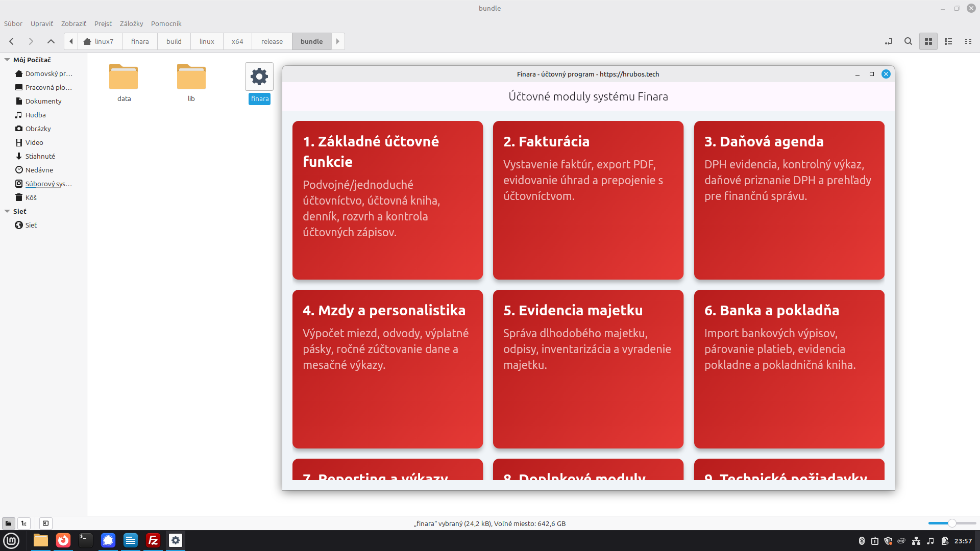Select the finara executable gear icon
980x551 pixels.
(259, 77)
